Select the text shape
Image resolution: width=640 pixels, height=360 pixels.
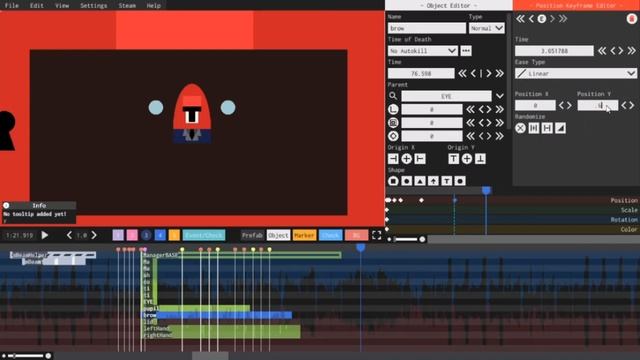(447, 181)
